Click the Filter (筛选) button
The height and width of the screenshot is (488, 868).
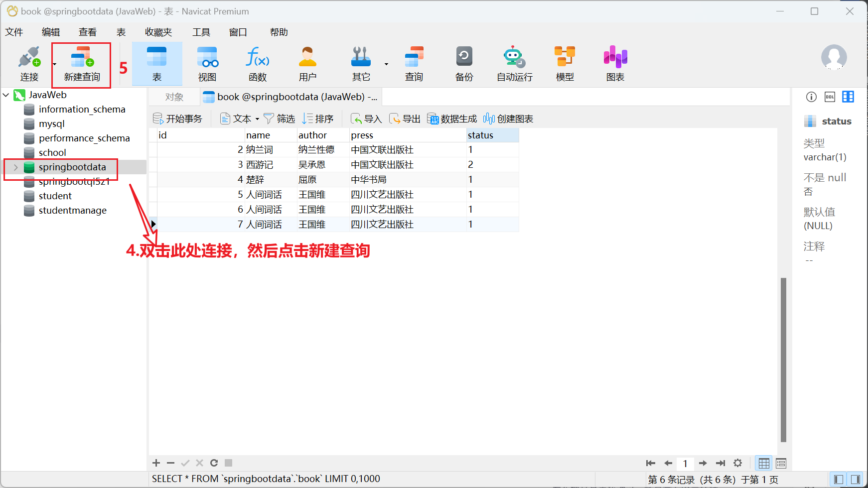(279, 119)
